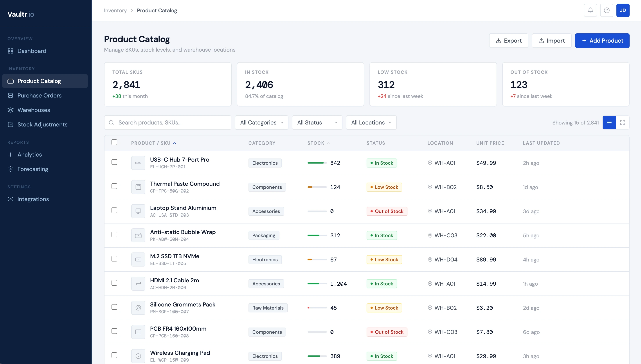Click location pin icon for Thermal Paste row
The width and height of the screenshot is (641, 364).
430,187
